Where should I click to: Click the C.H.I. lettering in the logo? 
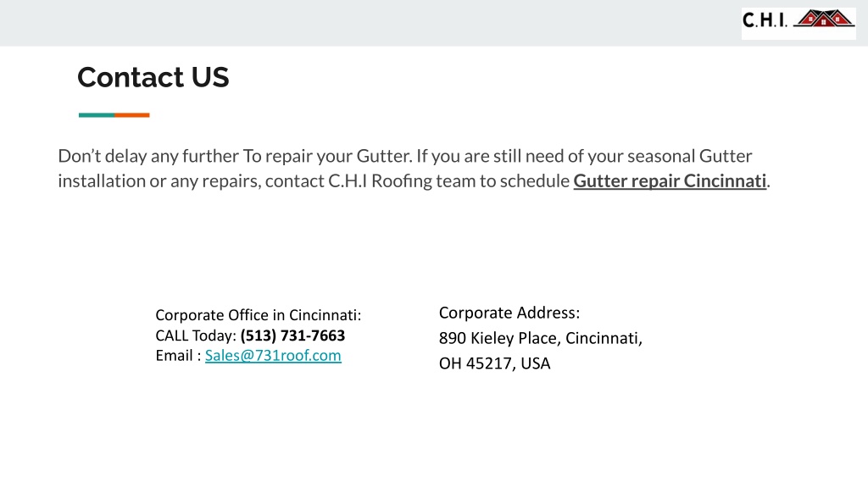(x=765, y=20)
